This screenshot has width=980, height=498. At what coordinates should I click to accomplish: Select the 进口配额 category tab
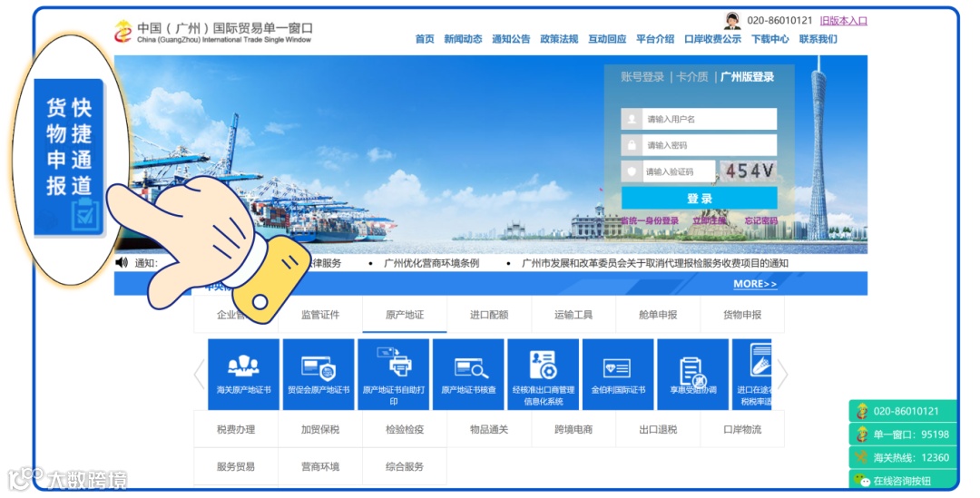[x=489, y=314]
